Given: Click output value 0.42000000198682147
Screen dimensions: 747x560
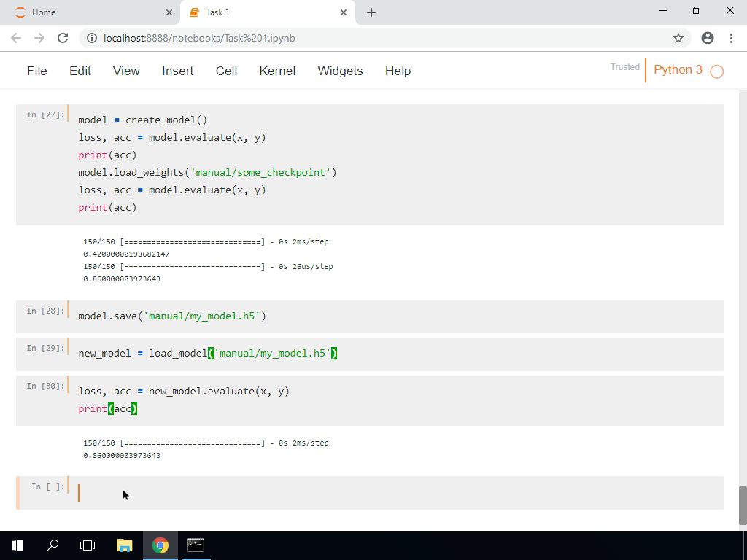Looking at the screenshot, I should tap(126, 254).
